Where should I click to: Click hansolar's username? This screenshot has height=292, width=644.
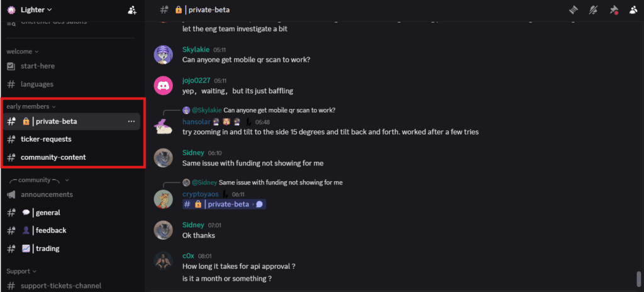pyautogui.click(x=196, y=122)
